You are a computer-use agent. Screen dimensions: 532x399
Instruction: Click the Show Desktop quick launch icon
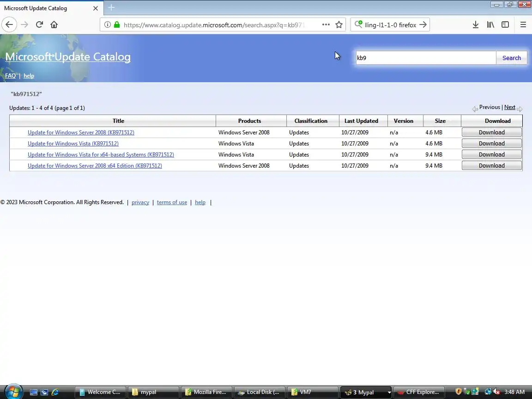pos(34,392)
